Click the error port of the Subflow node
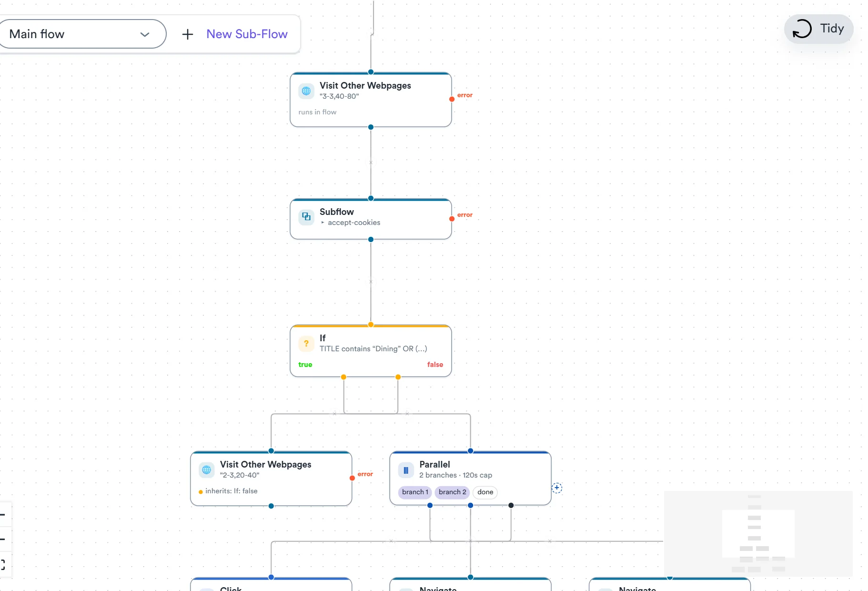This screenshot has width=868, height=591. [x=452, y=219]
